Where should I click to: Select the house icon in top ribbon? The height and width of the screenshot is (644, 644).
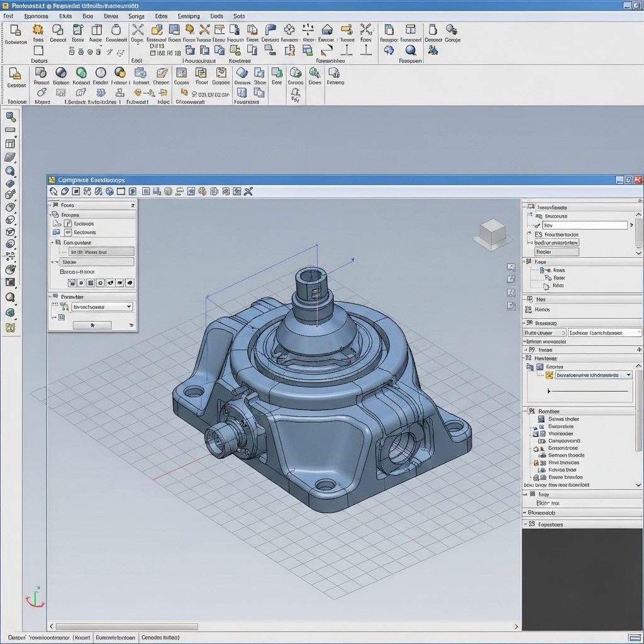click(x=326, y=30)
